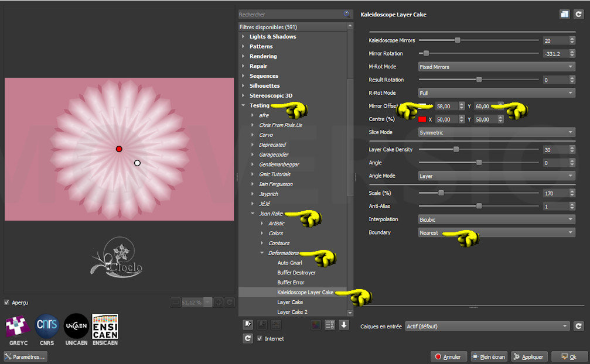The height and width of the screenshot is (364, 590).
Task: Toggle the Aperçu preview checkbox
Action: tap(7, 303)
